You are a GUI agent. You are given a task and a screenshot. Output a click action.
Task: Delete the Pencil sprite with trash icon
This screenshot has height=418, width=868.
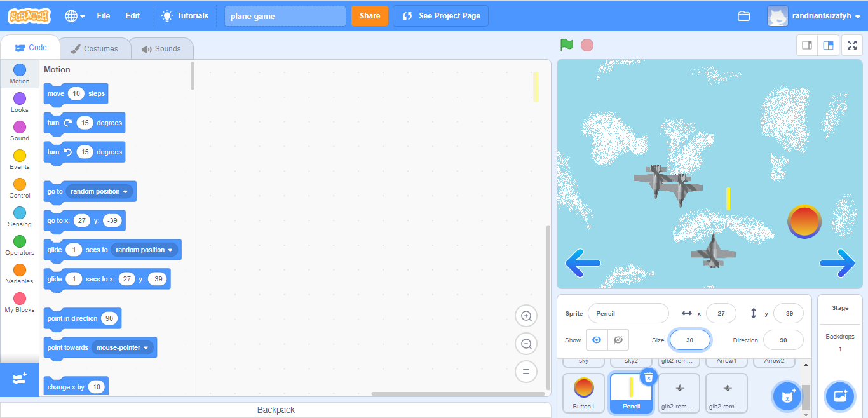tap(648, 377)
